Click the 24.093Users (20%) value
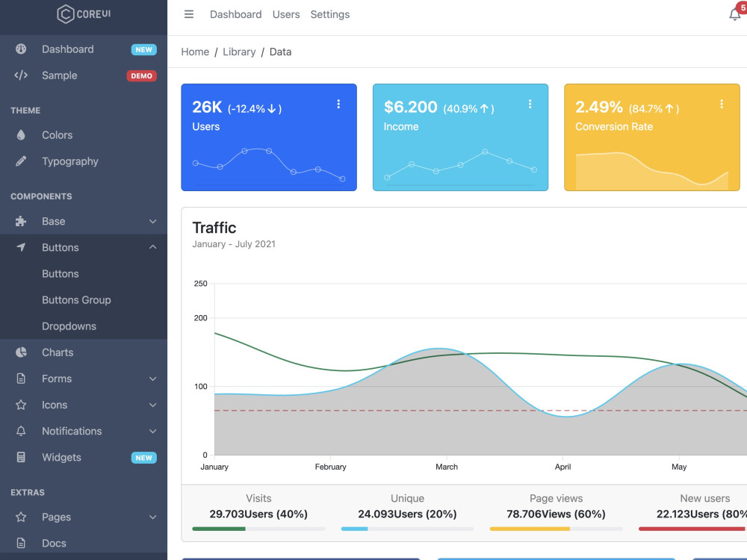Viewport: 747px width, 560px height. coord(407,514)
